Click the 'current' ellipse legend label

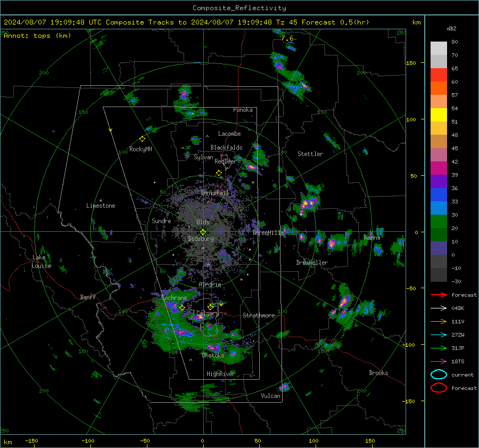click(463, 375)
